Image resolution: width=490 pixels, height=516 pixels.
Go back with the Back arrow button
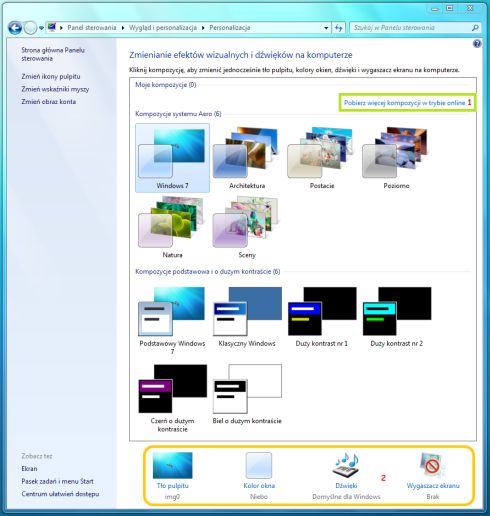15,28
